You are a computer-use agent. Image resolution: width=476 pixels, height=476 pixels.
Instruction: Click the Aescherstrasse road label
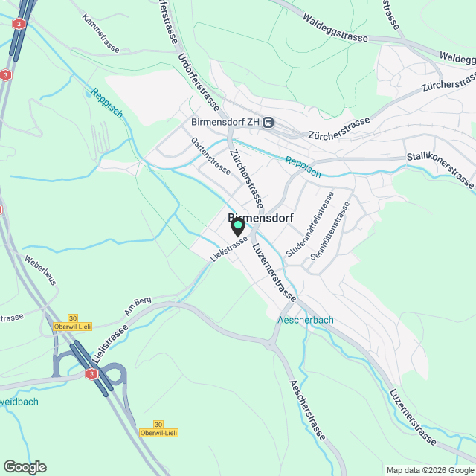[x=307, y=410]
